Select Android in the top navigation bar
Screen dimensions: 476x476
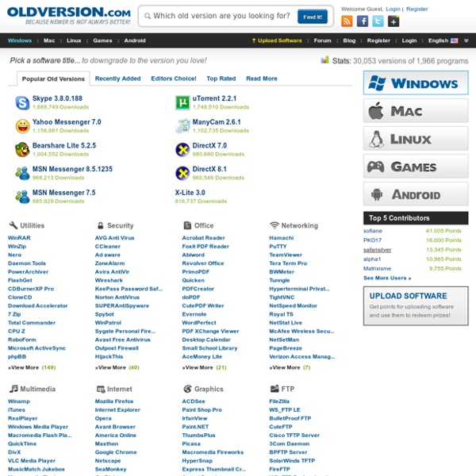[x=135, y=40]
